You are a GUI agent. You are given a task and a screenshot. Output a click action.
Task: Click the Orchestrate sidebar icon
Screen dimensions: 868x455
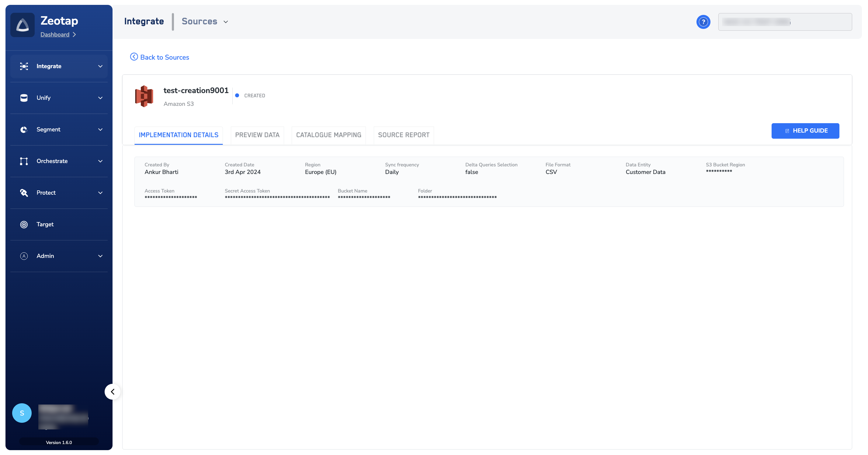click(24, 161)
